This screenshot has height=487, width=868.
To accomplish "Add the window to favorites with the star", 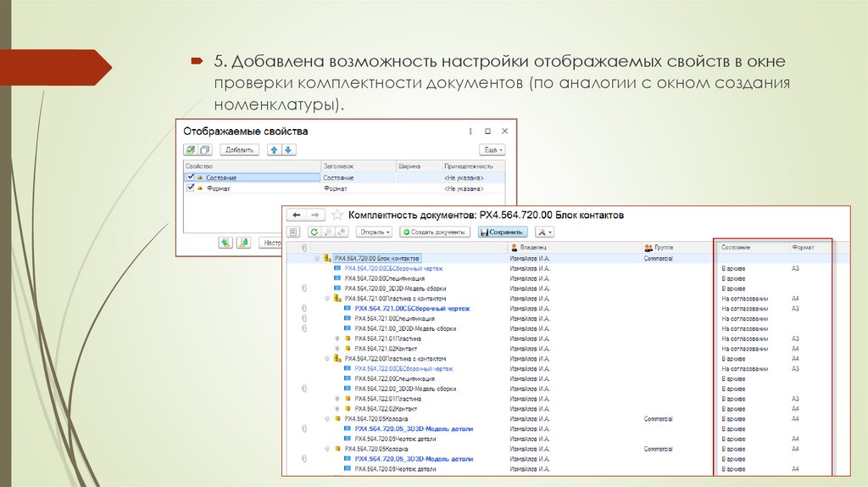I will tap(337, 216).
